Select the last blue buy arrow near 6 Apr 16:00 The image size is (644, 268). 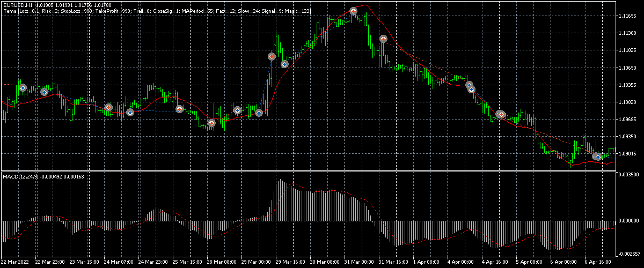(597, 157)
